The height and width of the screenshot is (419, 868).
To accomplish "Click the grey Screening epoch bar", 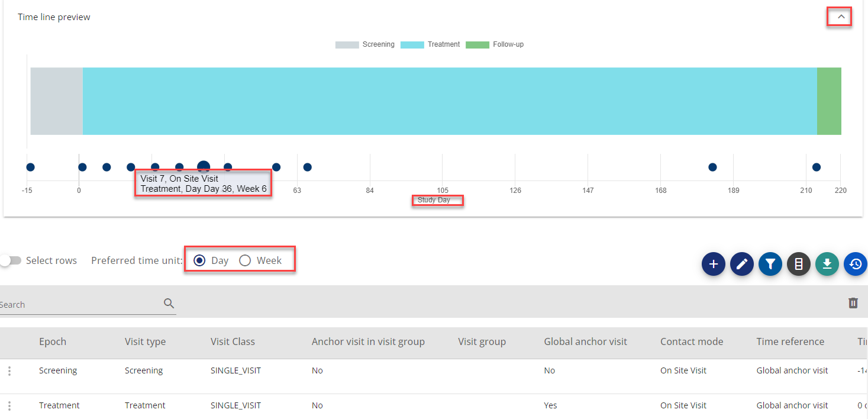I will (57, 101).
